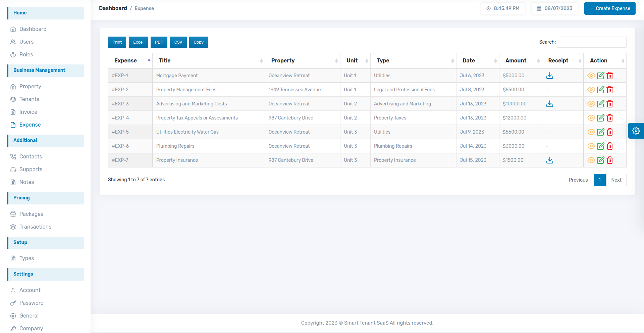The width and height of the screenshot is (644, 333).
Task: Click eye icon for Property Insurance row
Action: (x=591, y=160)
